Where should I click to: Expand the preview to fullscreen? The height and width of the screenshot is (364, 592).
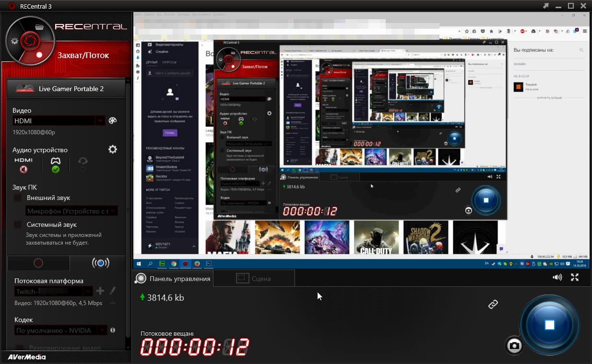tap(575, 277)
